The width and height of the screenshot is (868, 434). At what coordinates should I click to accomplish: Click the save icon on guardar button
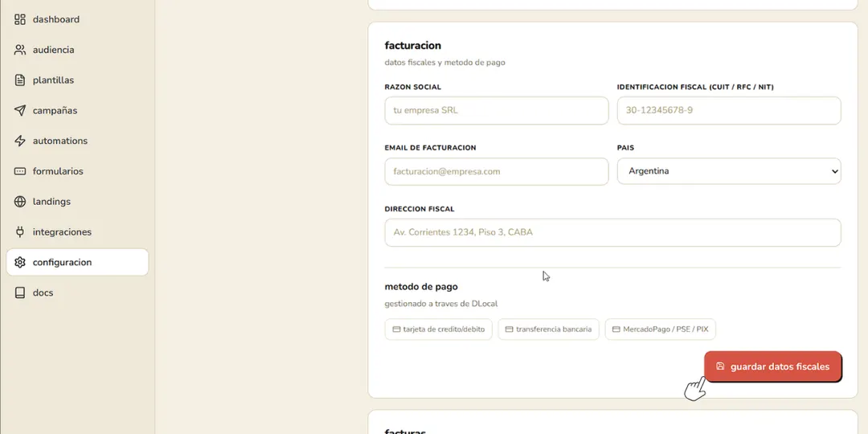720,366
